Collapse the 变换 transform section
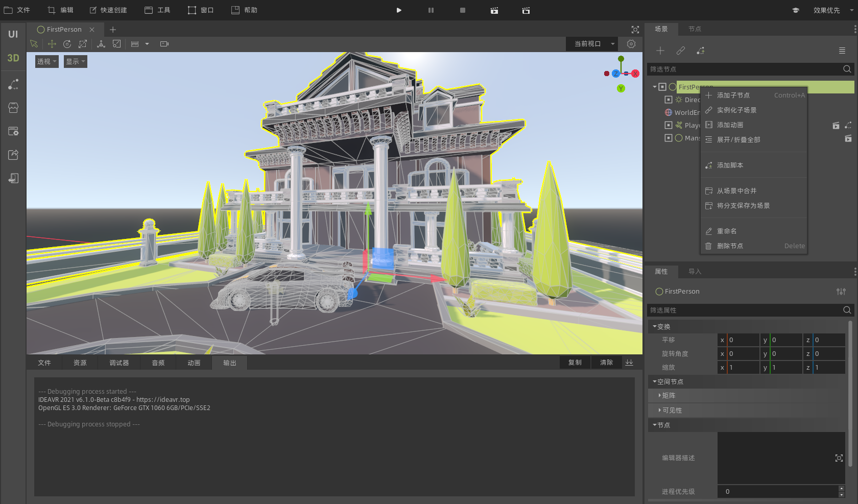Image resolution: width=858 pixels, height=504 pixels. point(655,326)
